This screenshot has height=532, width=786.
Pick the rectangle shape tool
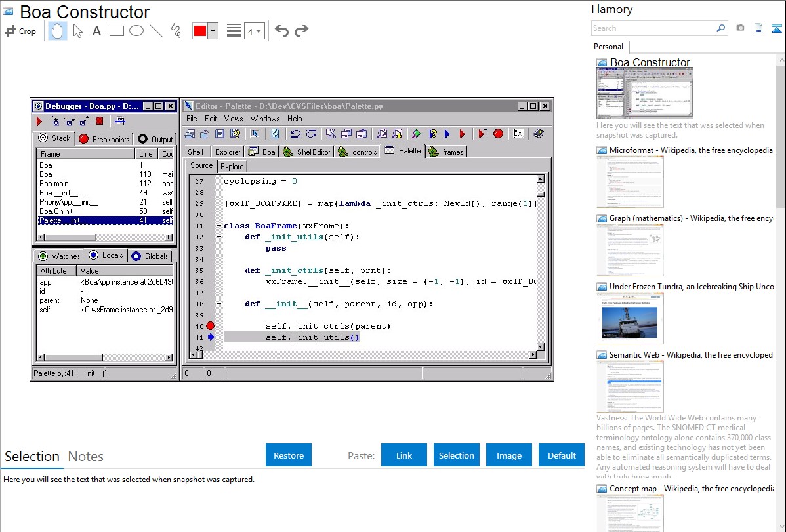click(x=117, y=31)
